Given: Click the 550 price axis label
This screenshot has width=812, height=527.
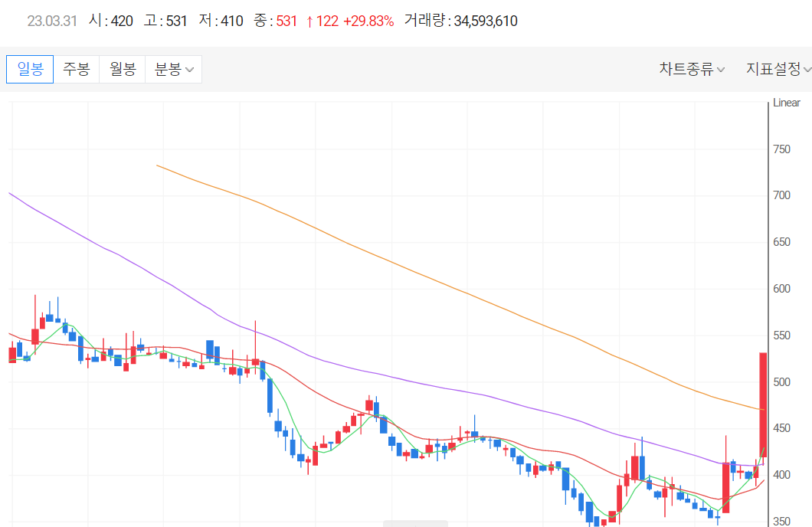Looking at the screenshot, I should 781,336.
